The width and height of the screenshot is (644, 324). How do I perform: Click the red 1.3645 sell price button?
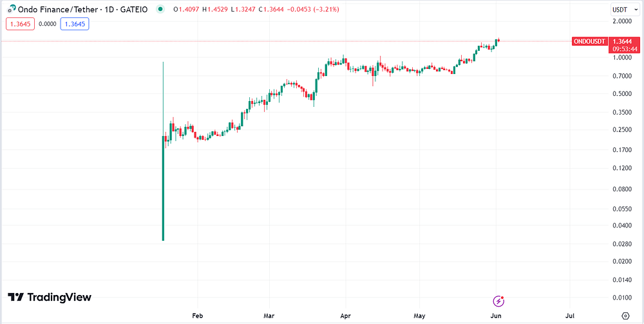tap(20, 24)
